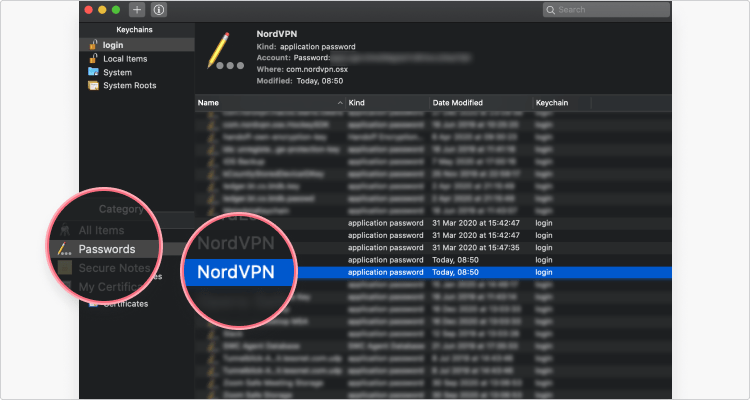Select the row dated 31 Mar 2020 at 15:47:35
Image resolution: width=750 pixels, height=400 pixels.
tap(433, 248)
